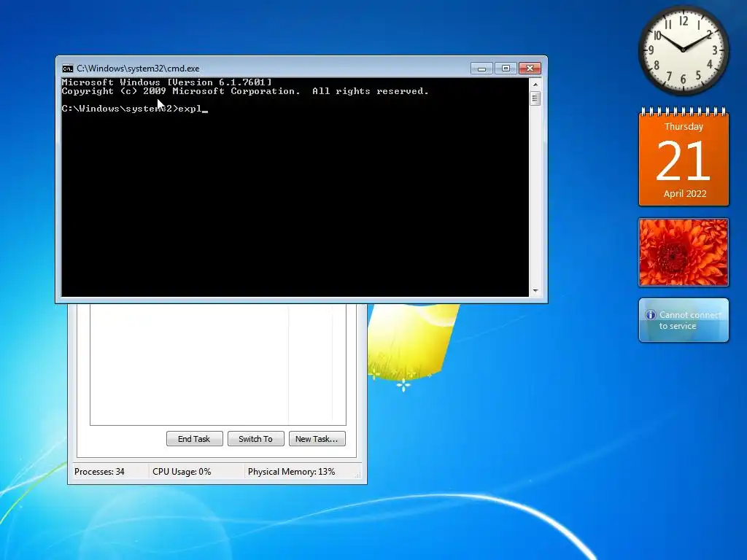Close the cmd.exe command prompt window
The height and width of the screenshot is (560, 747).
[530, 69]
